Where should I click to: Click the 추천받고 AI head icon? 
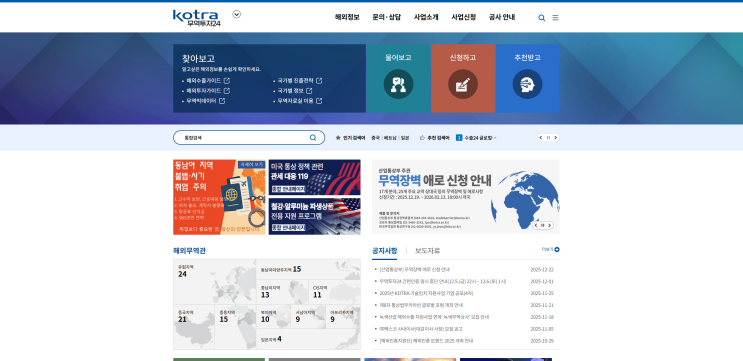[527, 84]
